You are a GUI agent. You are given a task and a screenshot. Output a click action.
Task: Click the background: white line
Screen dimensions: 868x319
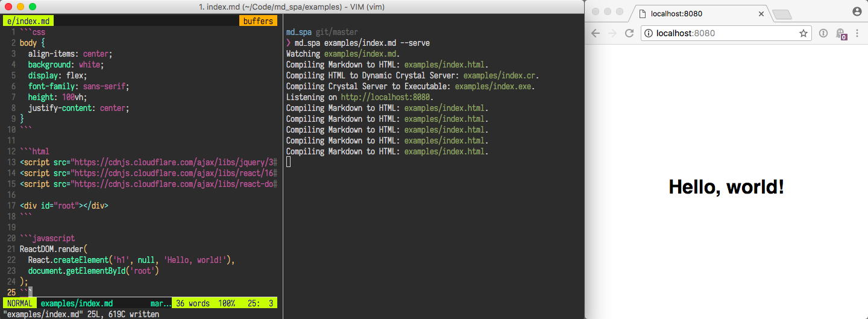66,65
